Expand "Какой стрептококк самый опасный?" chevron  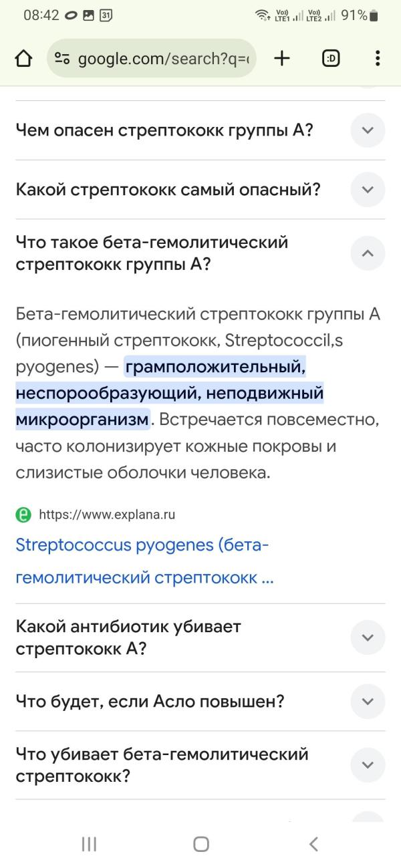pyautogui.click(x=368, y=190)
